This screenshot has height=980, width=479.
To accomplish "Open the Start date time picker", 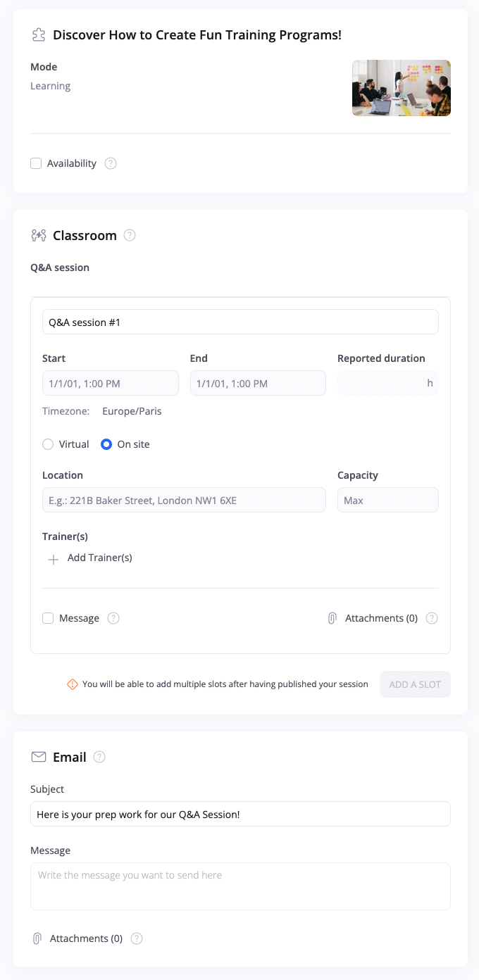I will [x=111, y=384].
